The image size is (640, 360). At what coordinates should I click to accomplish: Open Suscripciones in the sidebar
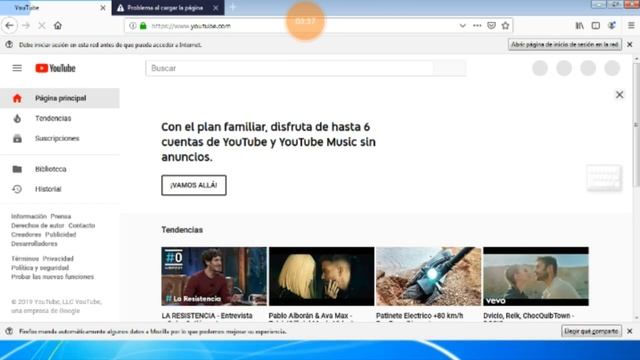tap(60, 138)
